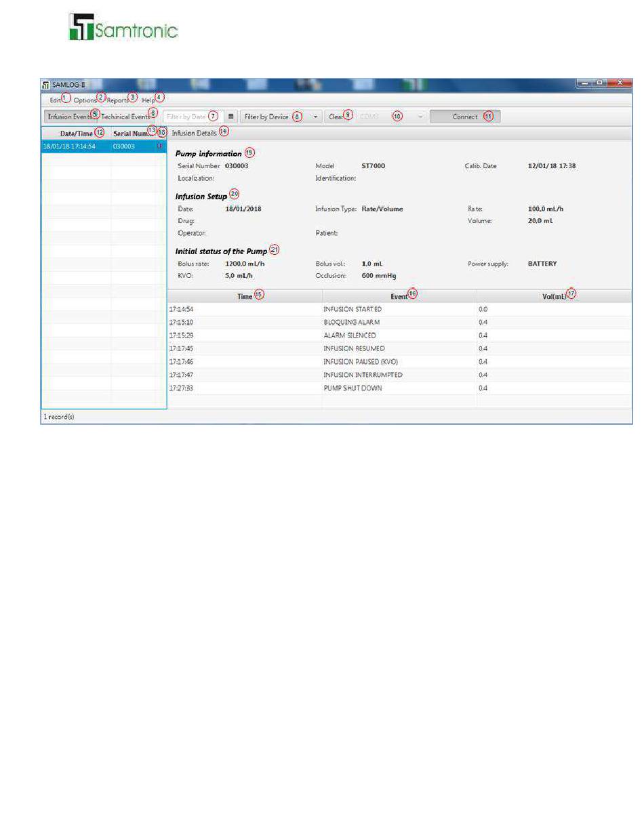The width and height of the screenshot is (644, 835).
Task: Expand the Filter by Device dropdown
Action: click(x=281, y=117)
